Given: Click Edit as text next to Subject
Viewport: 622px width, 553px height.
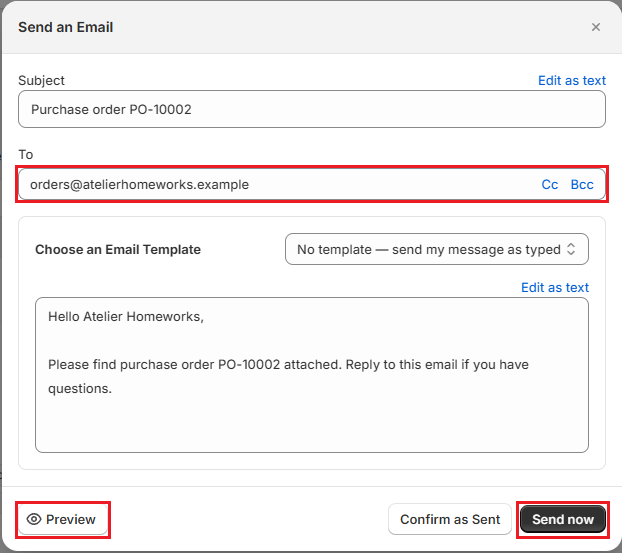Looking at the screenshot, I should pyautogui.click(x=572, y=81).
